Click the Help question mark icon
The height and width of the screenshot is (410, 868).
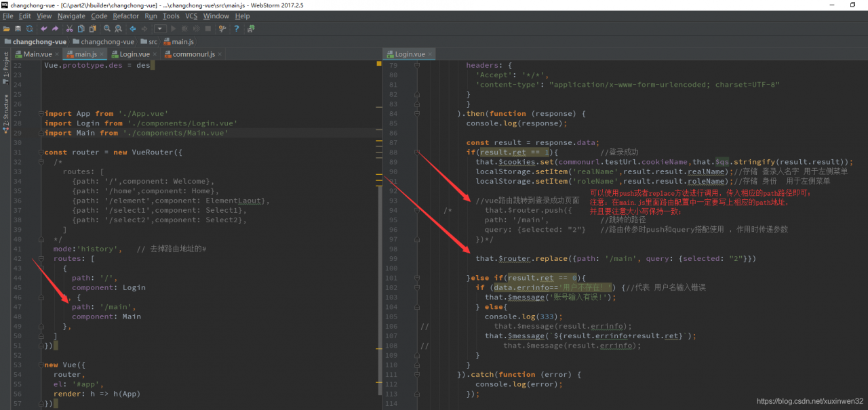coord(237,29)
